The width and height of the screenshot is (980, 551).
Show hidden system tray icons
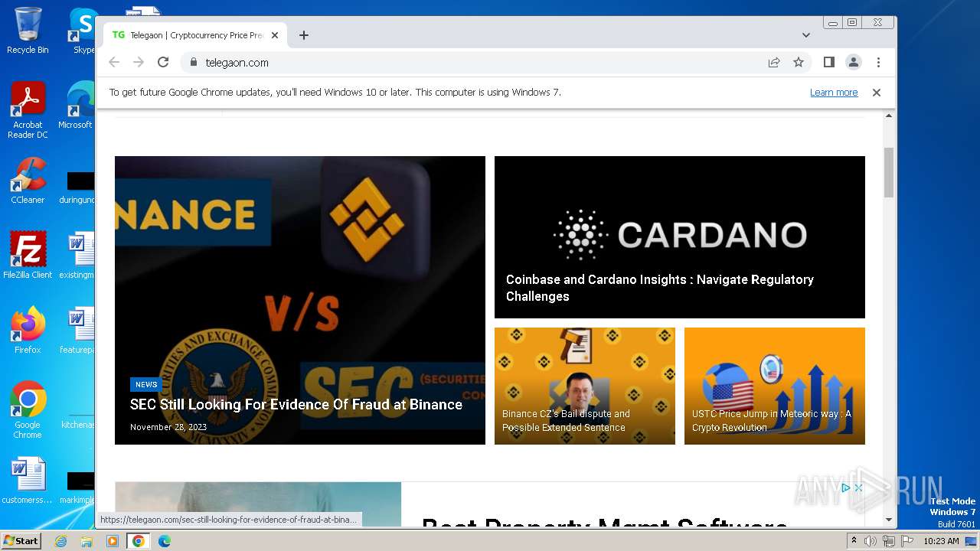pos(854,541)
